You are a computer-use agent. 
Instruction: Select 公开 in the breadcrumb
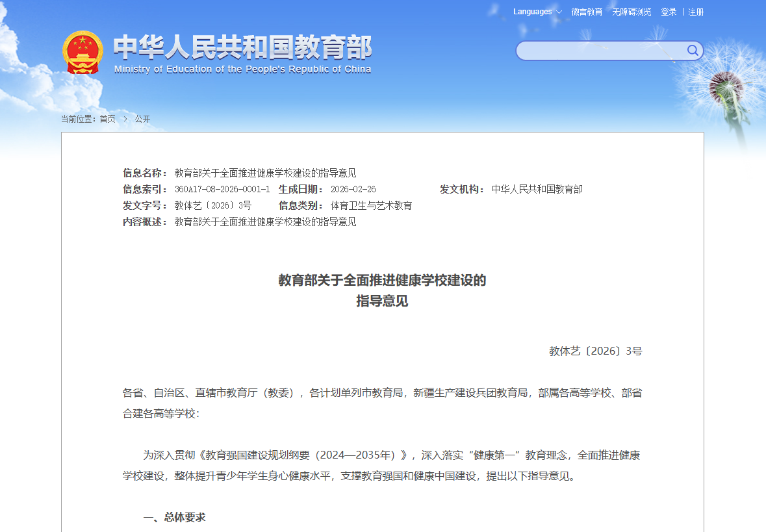(x=142, y=119)
